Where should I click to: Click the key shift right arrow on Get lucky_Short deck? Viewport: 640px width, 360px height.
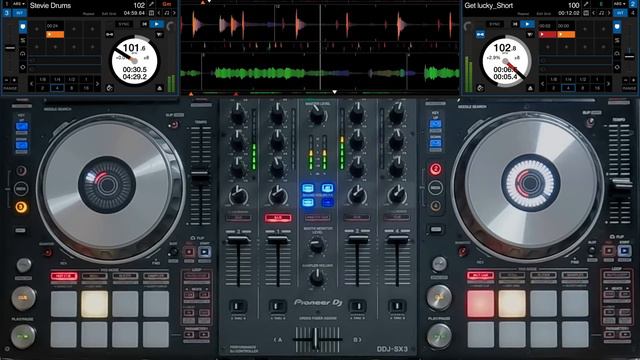[x=609, y=13]
